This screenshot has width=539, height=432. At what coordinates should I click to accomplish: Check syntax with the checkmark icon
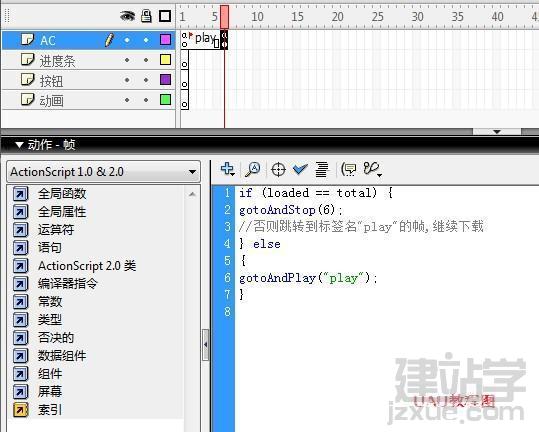click(300, 169)
